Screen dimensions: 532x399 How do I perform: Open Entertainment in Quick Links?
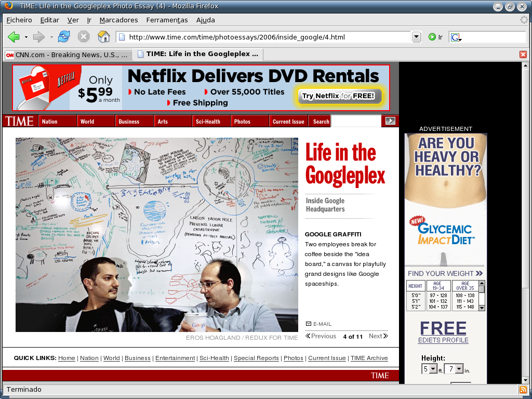[x=175, y=358]
